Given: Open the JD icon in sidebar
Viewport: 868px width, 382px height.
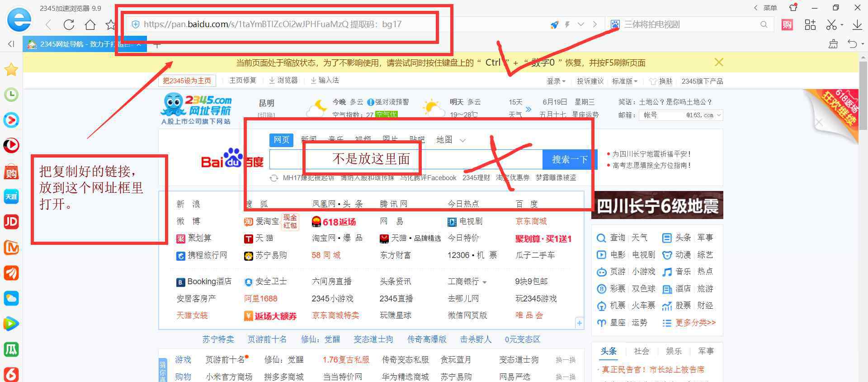Looking at the screenshot, I should (x=11, y=221).
